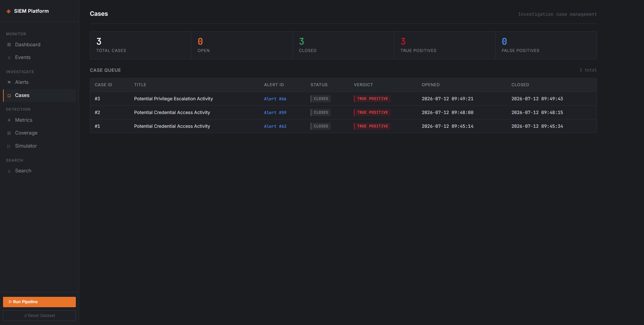The width and height of the screenshot is (644, 325).
Task: Click the Simulator play icon
Action: [x=9, y=146]
